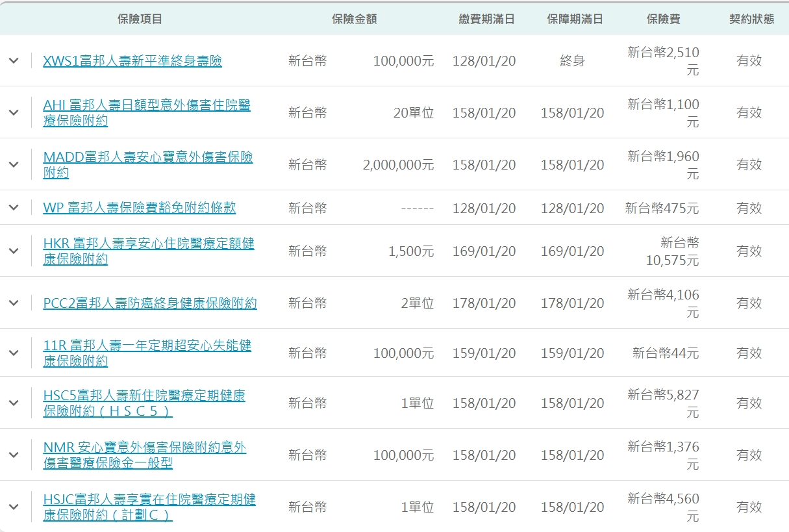Click the 保險項目 column header
Viewport: 789px width, 532px height.
(x=140, y=19)
